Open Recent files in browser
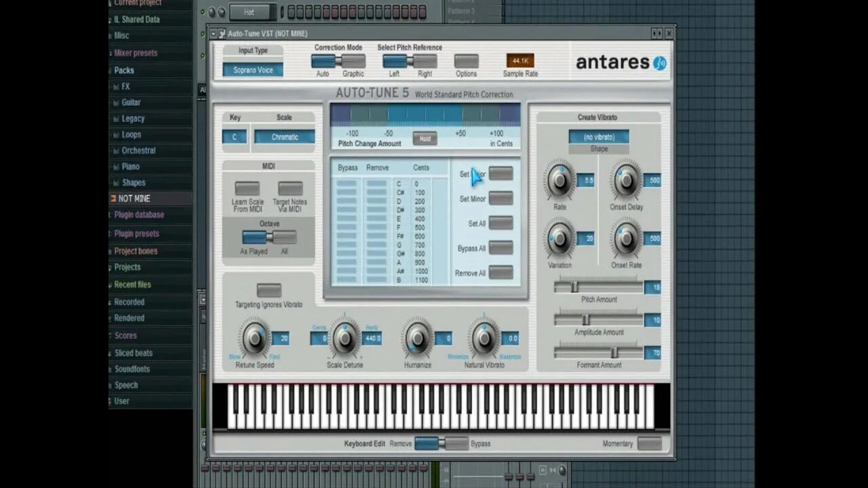868x488 pixels. click(132, 285)
